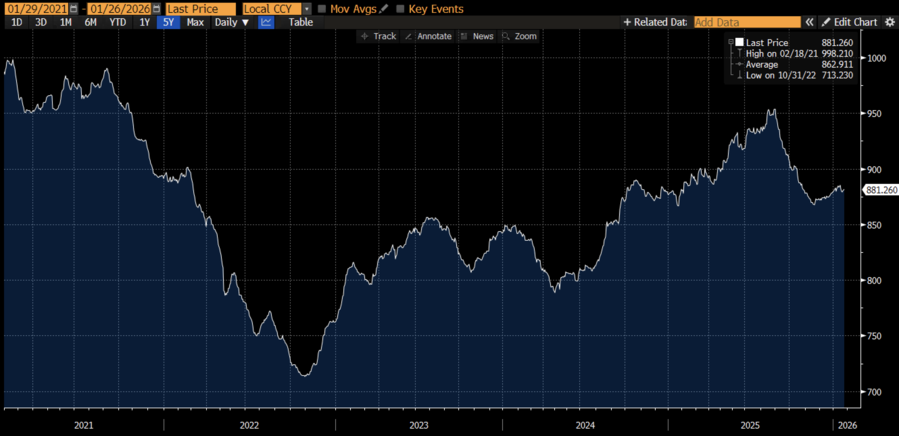This screenshot has height=436, width=899.
Task: Click the Mov Avgs pencil edit icon
Action: pos(384,8)
